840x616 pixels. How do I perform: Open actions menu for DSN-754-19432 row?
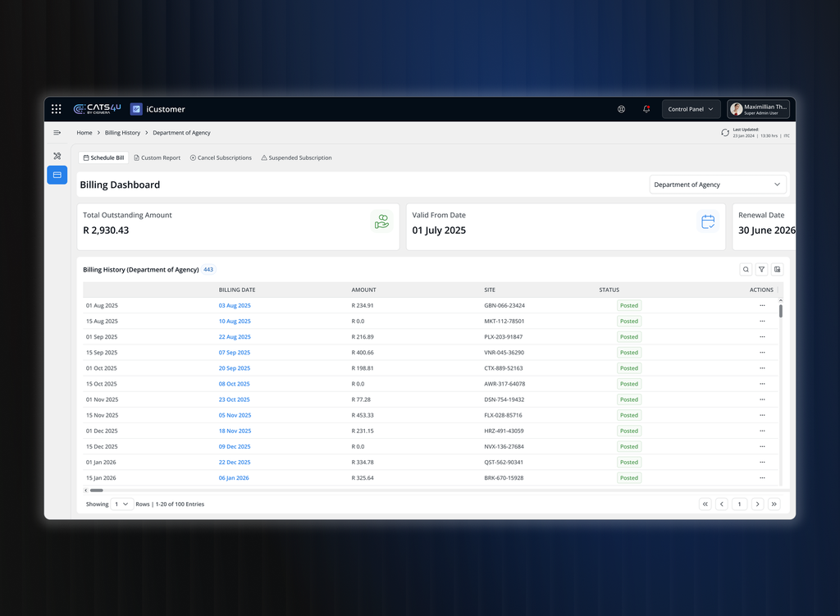(x=762, y=399)
